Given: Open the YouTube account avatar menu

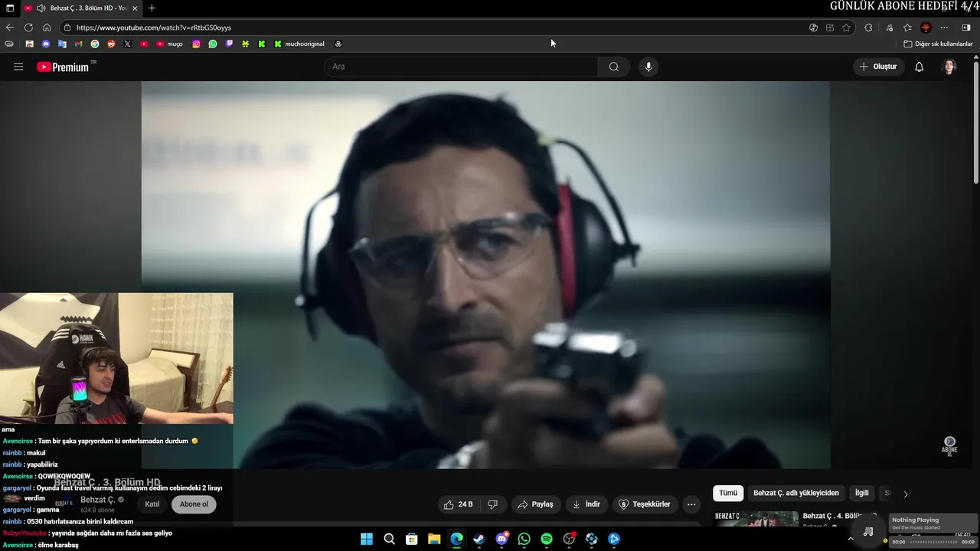Looking at the screenshot, I should point(949,67).
